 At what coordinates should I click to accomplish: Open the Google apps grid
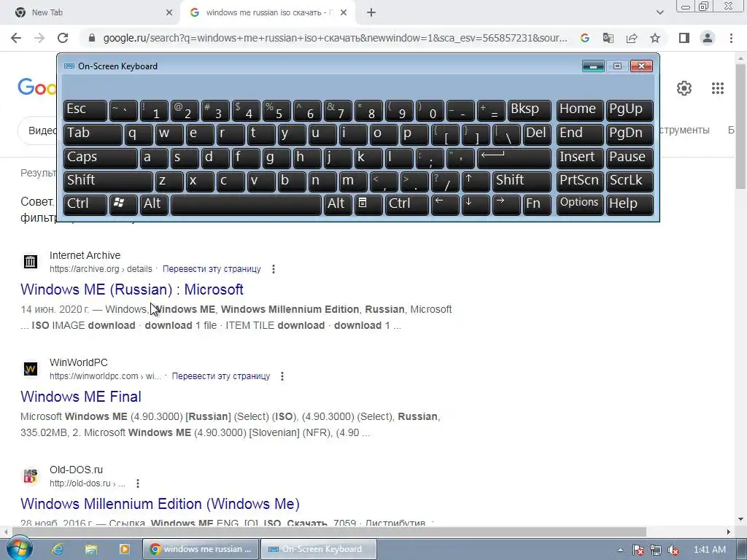pyautogui.click(x=718, y=88)
